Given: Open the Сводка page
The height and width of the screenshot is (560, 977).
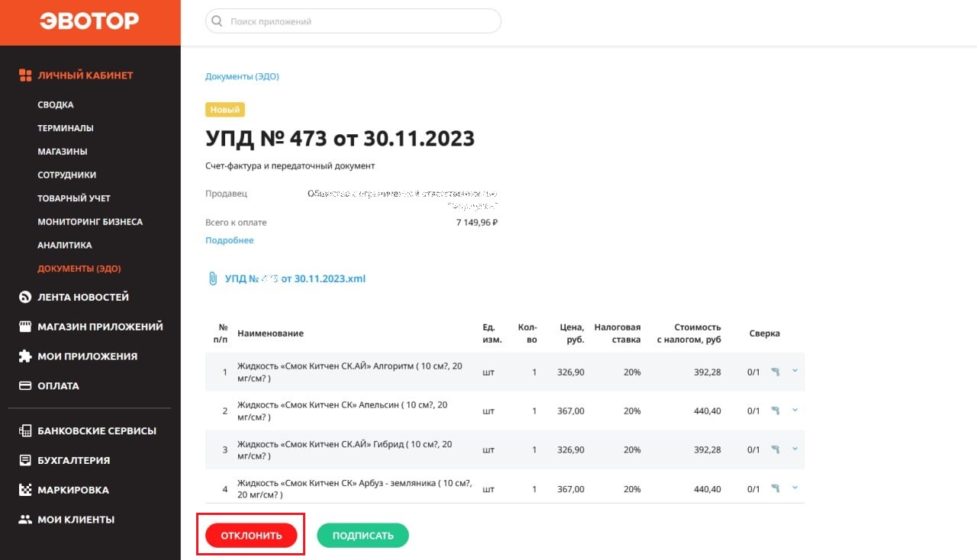Looking at the screenshot, I should [56, 105].
